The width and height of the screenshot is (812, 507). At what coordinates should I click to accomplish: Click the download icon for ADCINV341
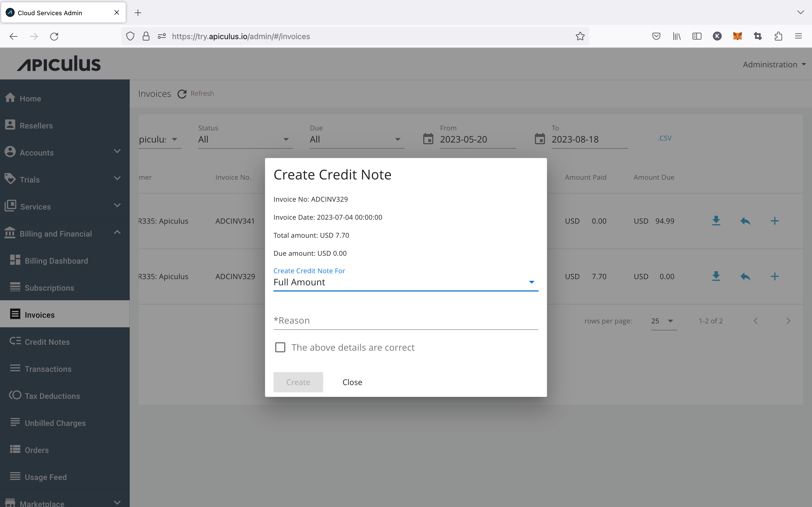716,221
